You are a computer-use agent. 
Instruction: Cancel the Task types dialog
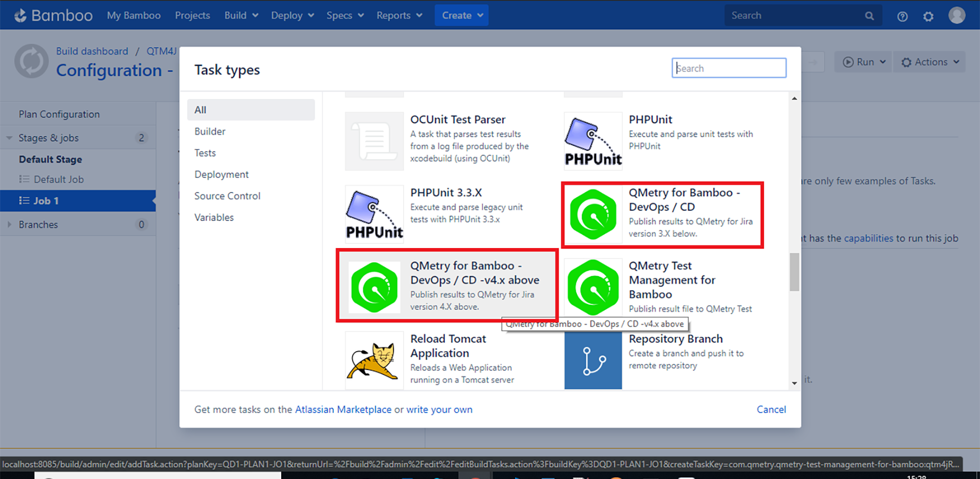tap(771, 409)
